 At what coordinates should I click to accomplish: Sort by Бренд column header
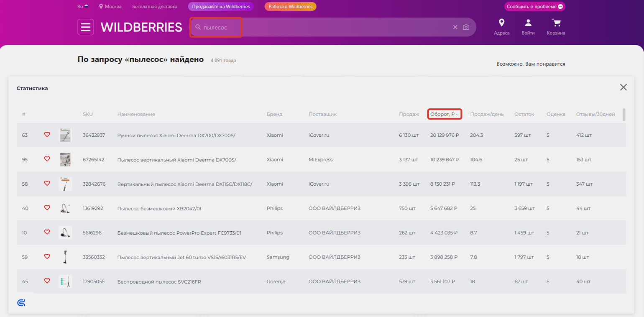274,114
